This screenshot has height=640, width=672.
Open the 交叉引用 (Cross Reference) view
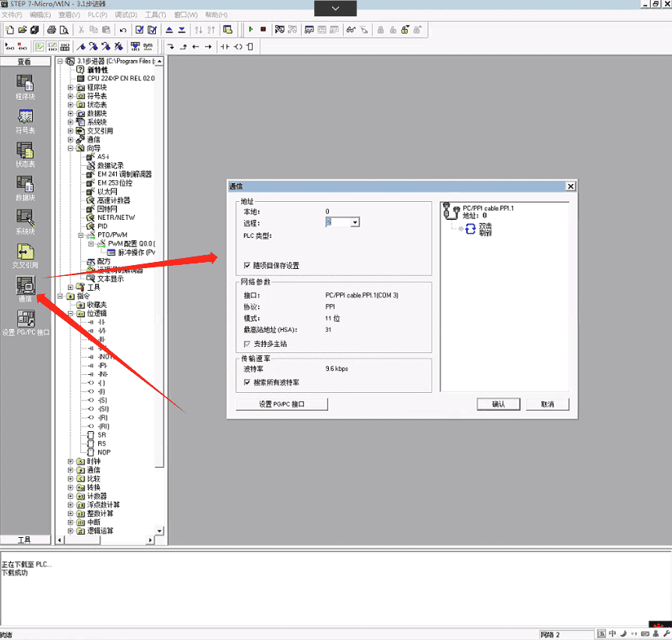tap(24, 250)
